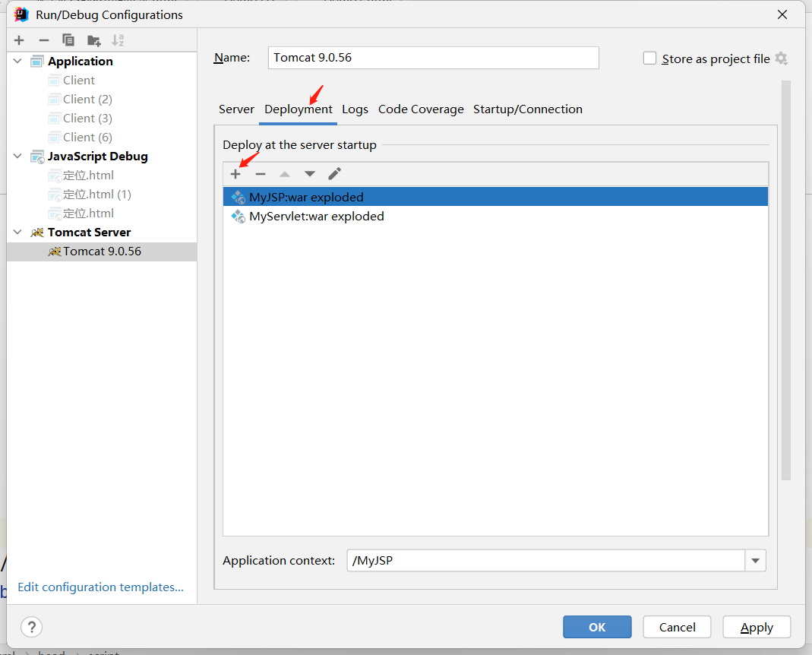Click the Cancel button
The width and height of the screenshot is (812, 655).
(x=677, y=627)
